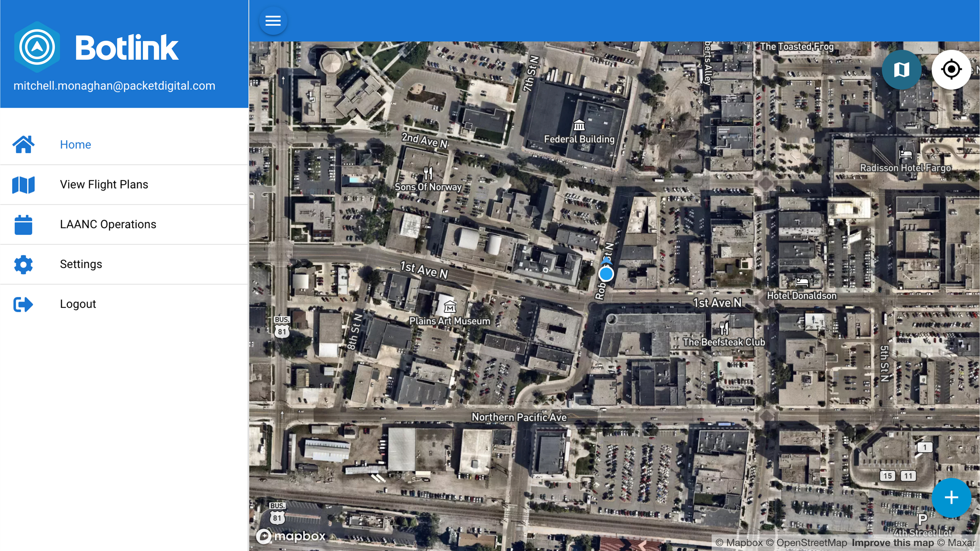Viewport: 980px width, 551px height.
Task: Click the Mapbox logo
Action: pyautogui.click(x=291, y=536)
